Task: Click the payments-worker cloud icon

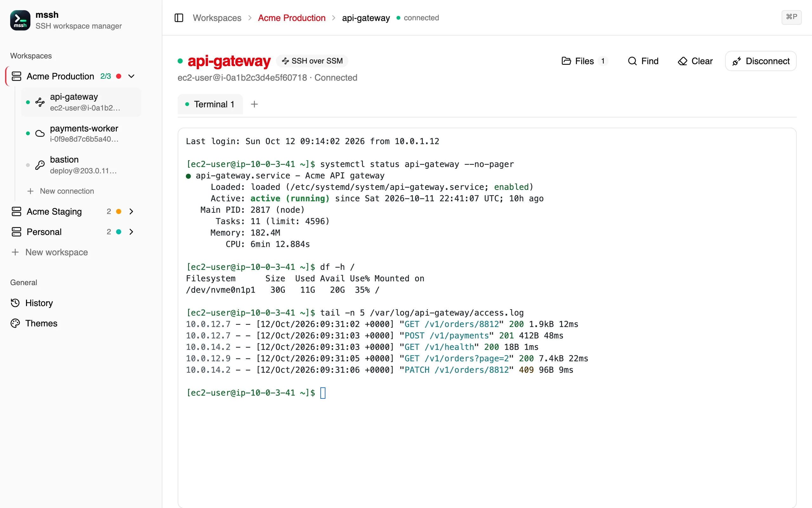Action: 40,133
